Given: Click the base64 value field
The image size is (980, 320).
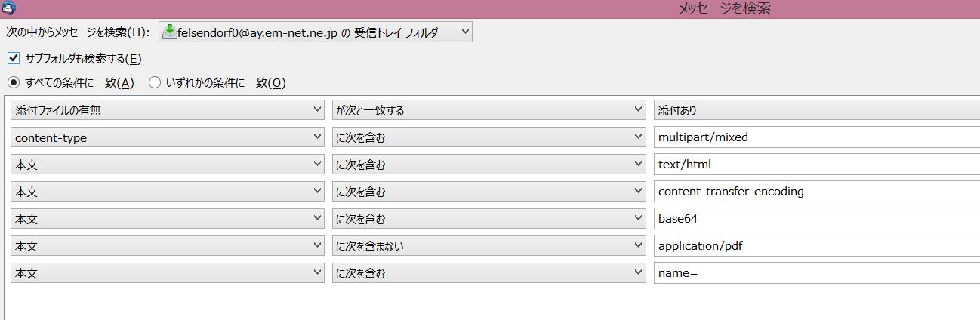Looking at the screenshot, I should pos(815,219).
